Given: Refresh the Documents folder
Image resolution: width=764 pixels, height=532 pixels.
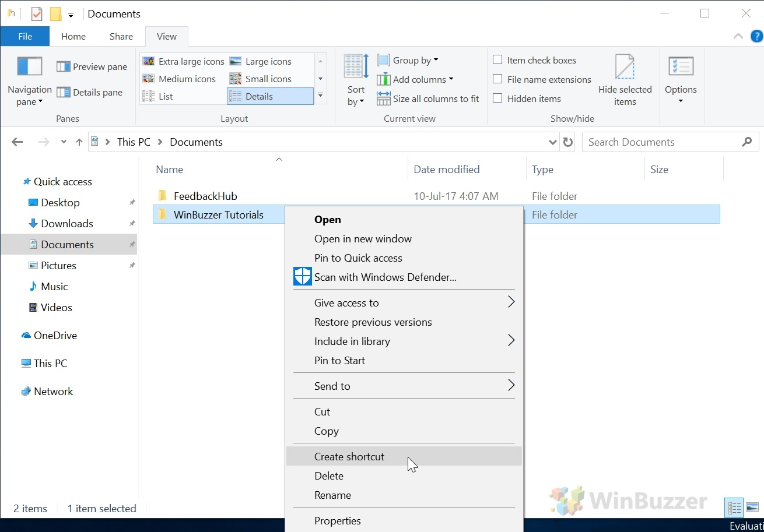Looking at the screenshot, I should [x=567, y=142].
